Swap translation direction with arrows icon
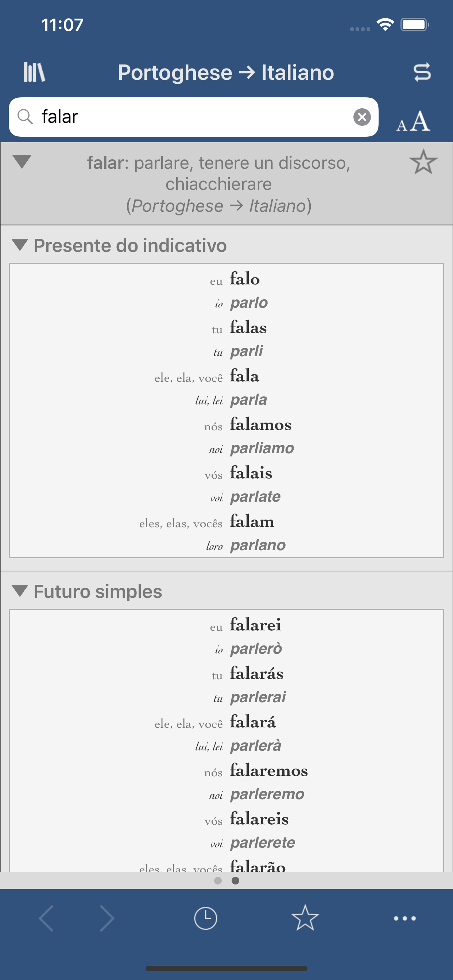The image size is (453, 980). [422, 72]
